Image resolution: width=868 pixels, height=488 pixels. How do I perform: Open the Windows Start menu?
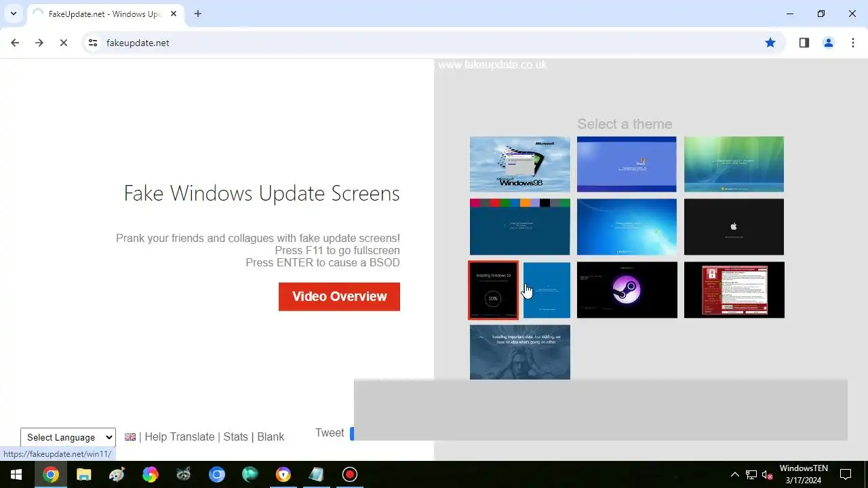[16, 474]
